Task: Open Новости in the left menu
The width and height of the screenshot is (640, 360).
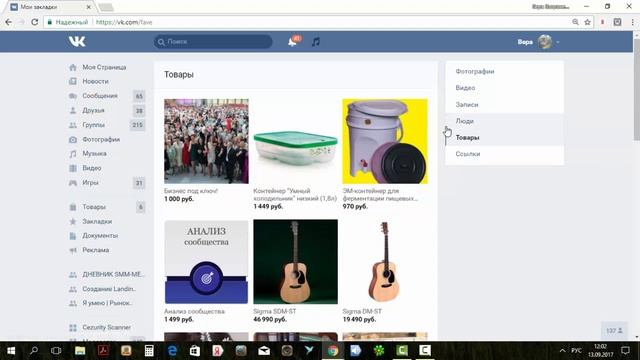Action: click(x=96, y=81)
